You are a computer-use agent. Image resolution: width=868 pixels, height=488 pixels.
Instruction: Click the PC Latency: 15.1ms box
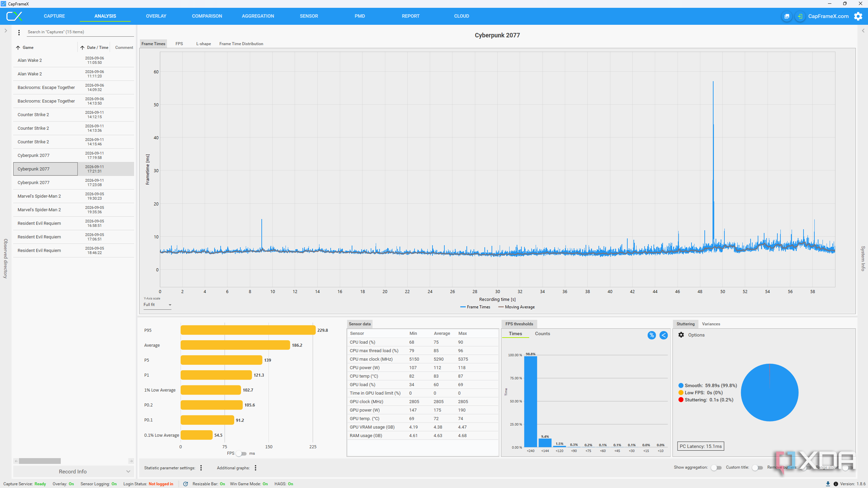pyautogui.click(x=701, y=446)
